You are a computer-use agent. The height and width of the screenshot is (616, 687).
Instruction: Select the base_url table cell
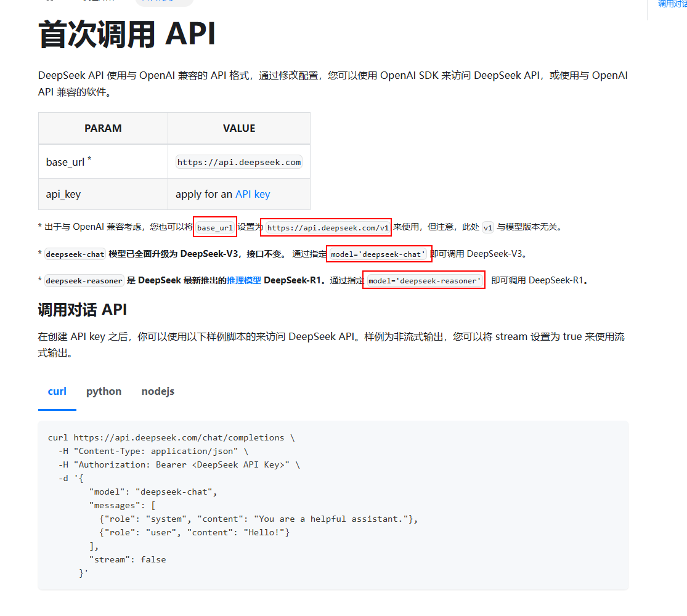pos(103,161)
